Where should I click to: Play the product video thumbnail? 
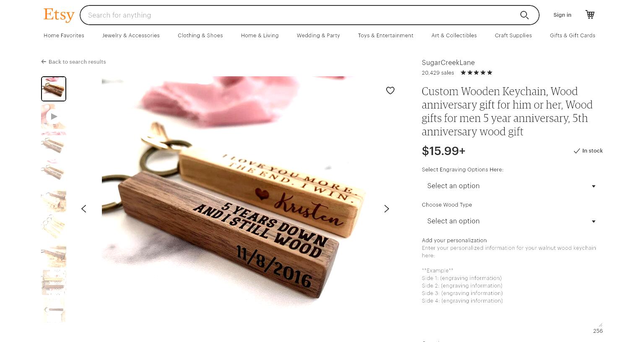[54, 117]
